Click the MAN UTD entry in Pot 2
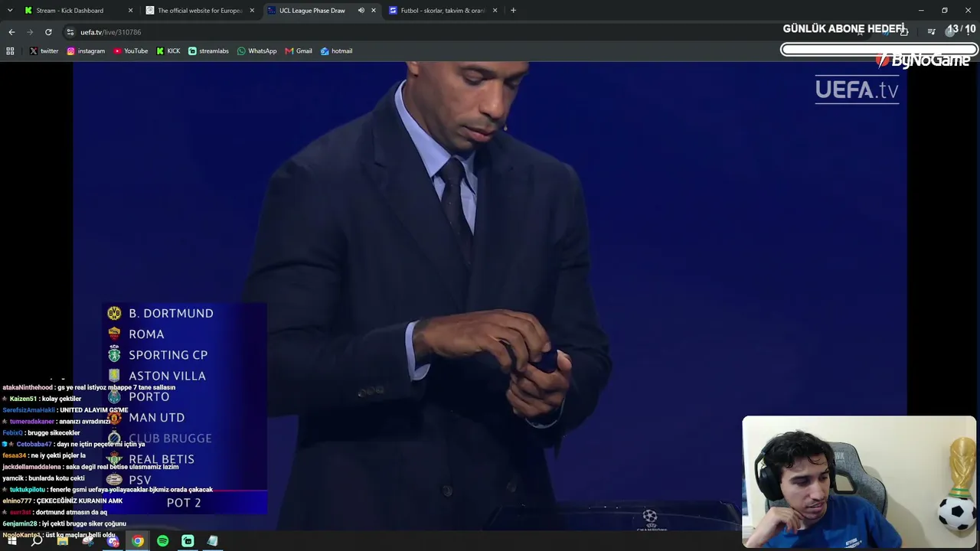980x551 pixels. pyautogui.click(x=156, y=418)
